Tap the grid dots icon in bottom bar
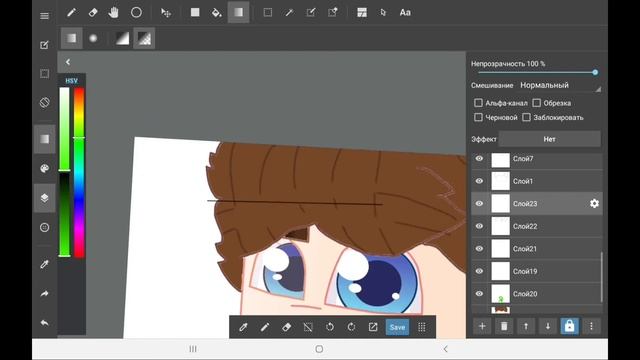640x360 pixels. (422, 327)
